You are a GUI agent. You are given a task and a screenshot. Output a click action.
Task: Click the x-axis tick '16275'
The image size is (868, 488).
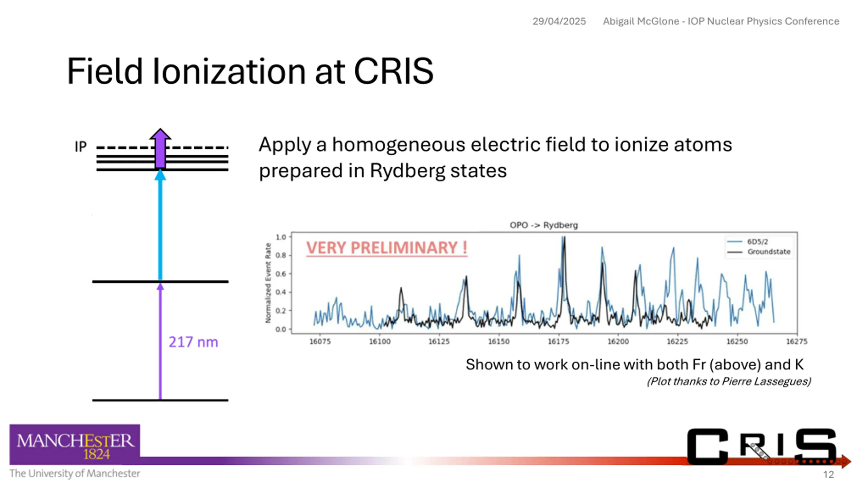point(797,342)
